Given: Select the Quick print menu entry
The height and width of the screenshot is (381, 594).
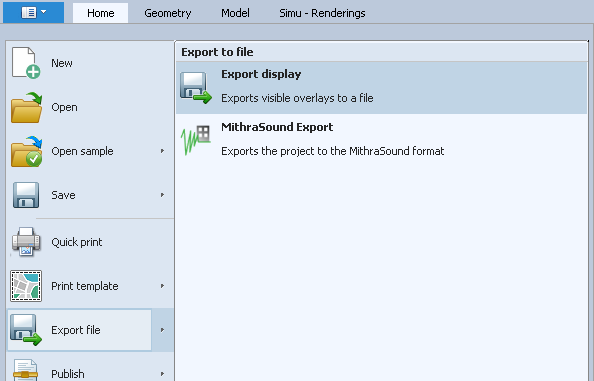Looking at the screenshot, I should pyautogui.click(x=90, y=242).
